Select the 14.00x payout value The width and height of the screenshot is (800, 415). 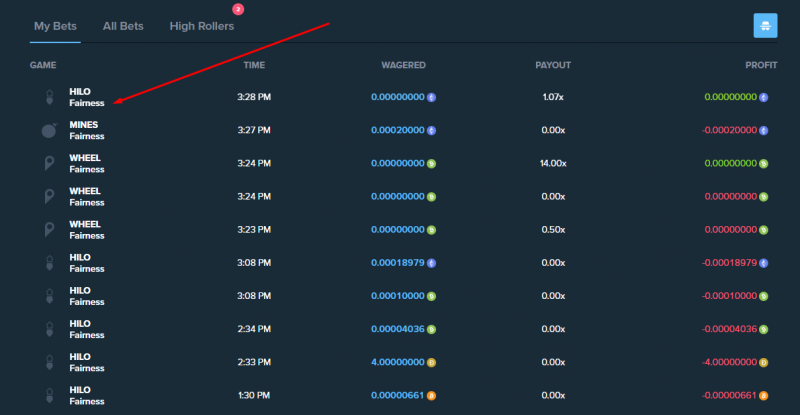click(553, 163)
